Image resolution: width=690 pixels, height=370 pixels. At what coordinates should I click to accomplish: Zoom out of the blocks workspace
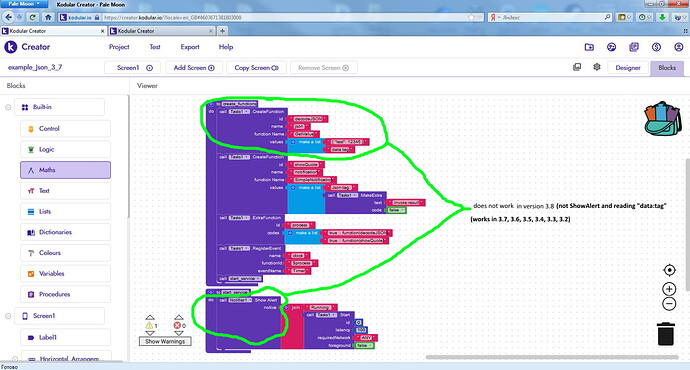(x=669, y=304)
